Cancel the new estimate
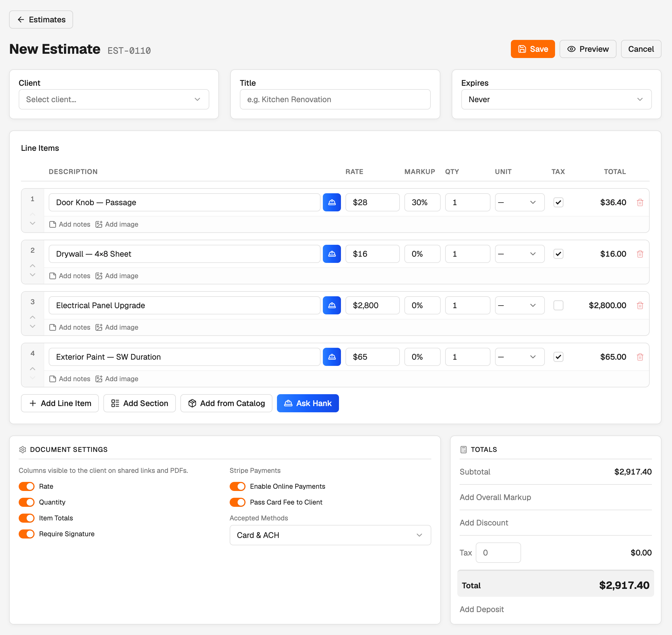This screenshot has height=635, width=672. point(641,49)
